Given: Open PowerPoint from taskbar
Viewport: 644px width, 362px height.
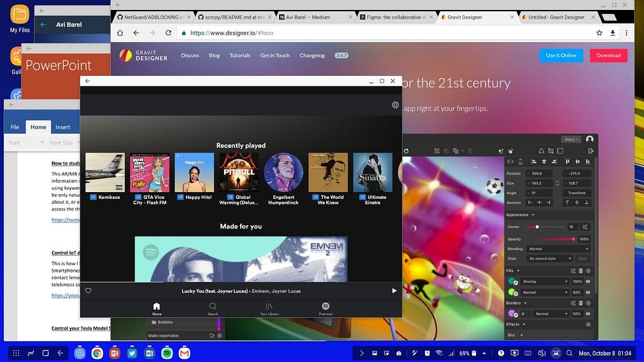Looking at the screenshot, I should click(x=115, y=353).
